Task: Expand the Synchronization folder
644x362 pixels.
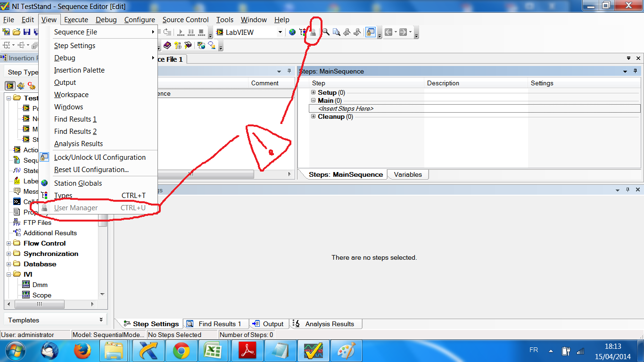Action: pyautogui.click(x=8, y=254)
